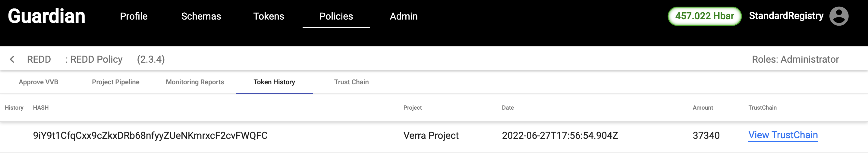Image resolution: width=868 pixels, height=159 pixels.
Task: Select the Token History tab
Action: [x=274, y=82]
